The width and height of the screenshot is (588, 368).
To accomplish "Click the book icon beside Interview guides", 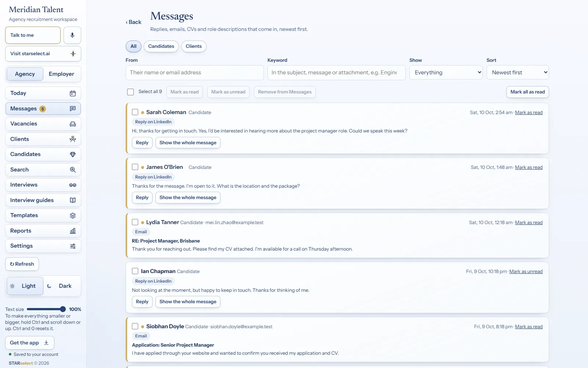I will [73, 200].
